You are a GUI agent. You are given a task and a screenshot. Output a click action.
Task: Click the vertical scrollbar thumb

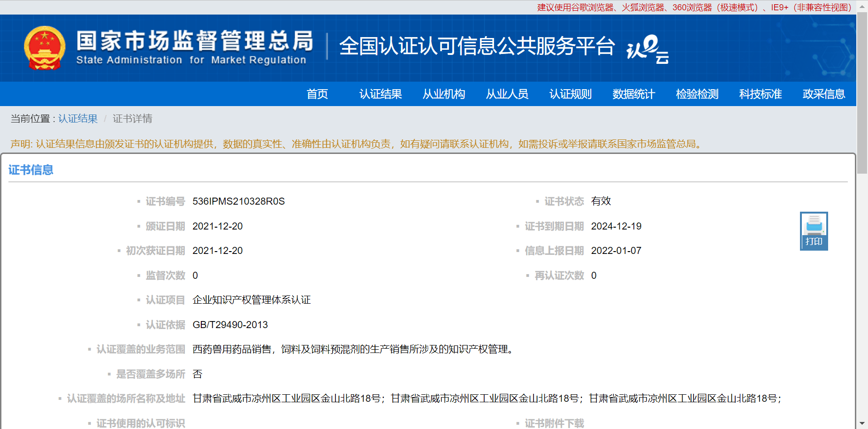[x=862, y=94]
